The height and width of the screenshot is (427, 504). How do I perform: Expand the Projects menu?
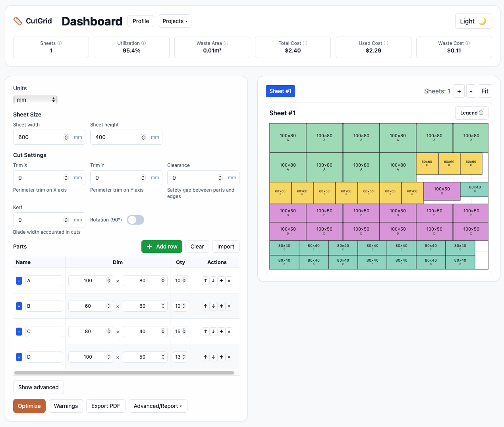(175, 21)
